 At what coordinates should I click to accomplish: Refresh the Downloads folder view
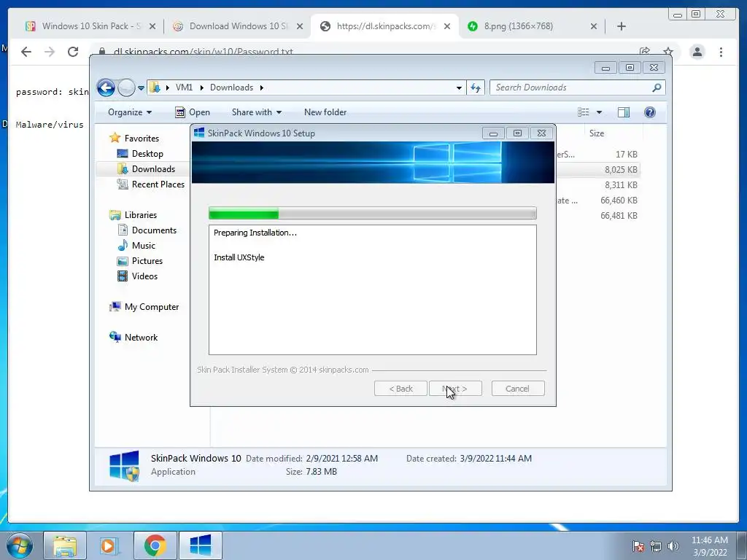(x=476, y=87)
